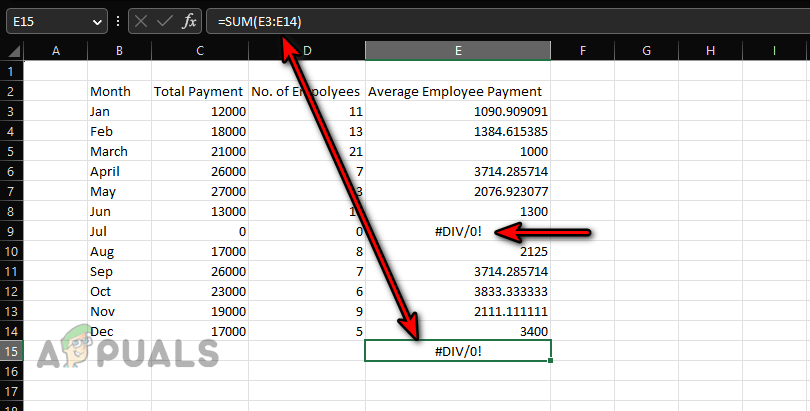Select column C header
This screenshot has width=810, height=411.
click(x=200, y=51)
